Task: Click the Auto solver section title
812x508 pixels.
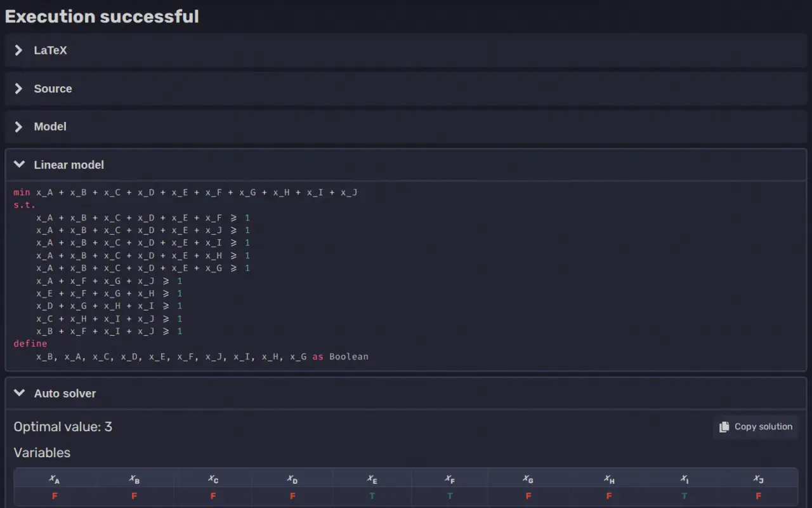Action: click(x=65, y=393)
